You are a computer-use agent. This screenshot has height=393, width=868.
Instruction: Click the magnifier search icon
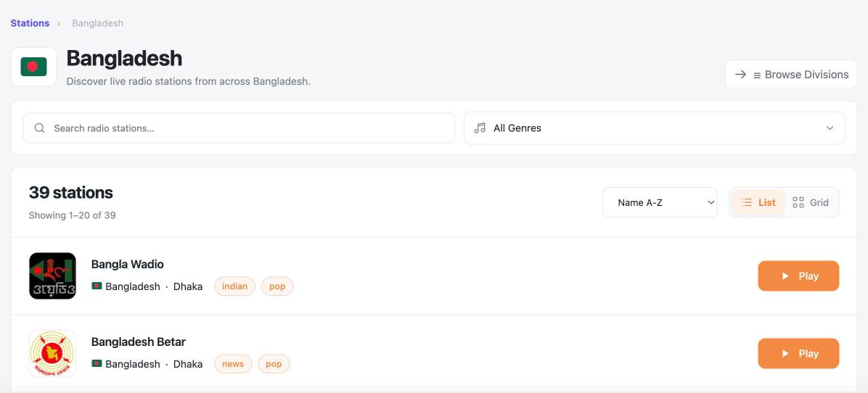tap(39, 128)
